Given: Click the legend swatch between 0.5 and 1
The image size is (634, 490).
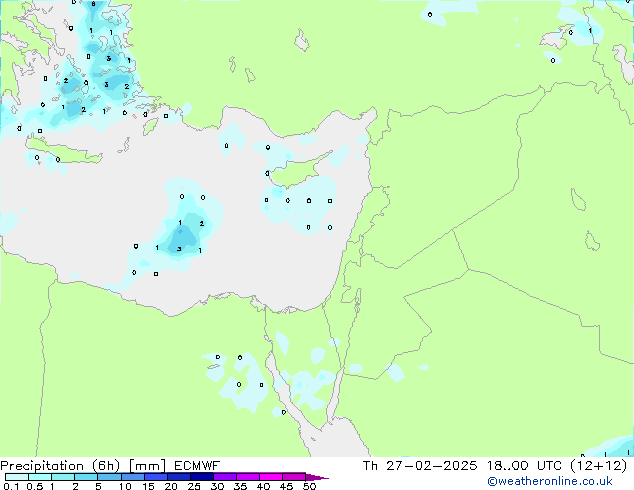Looking at the screenshot, I should click(40, 477).
